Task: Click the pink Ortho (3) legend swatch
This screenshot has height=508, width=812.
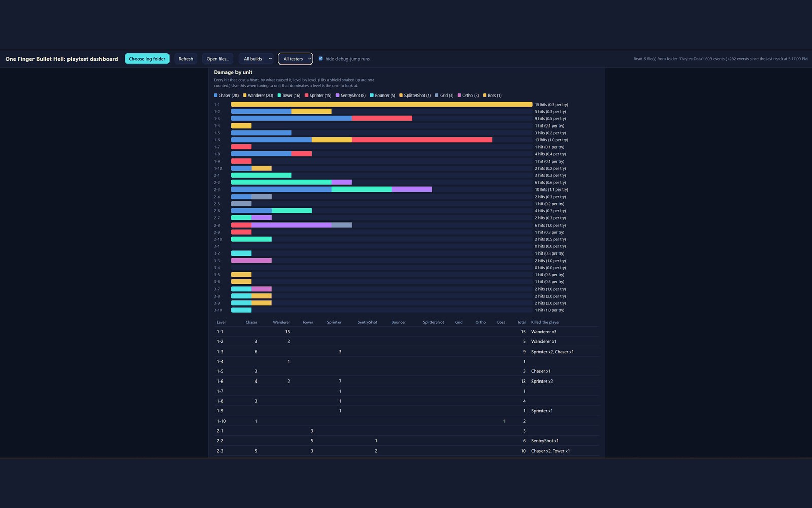Action: point(459,96)
